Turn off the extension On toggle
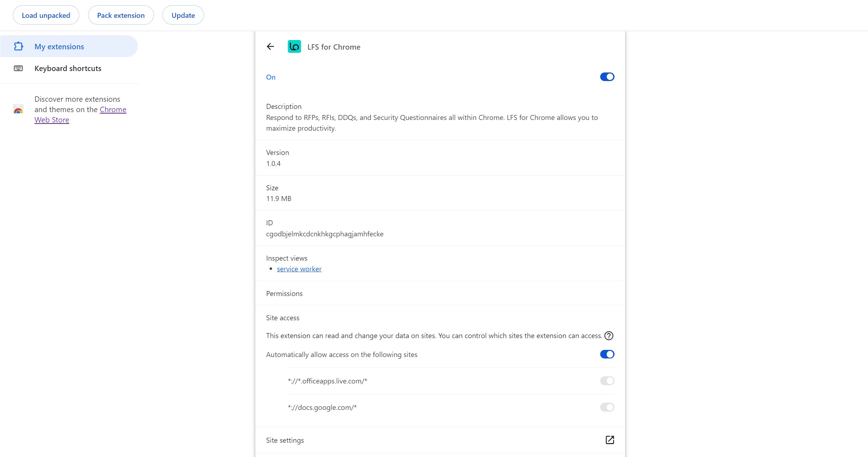The height and width of the screenshot is (457, 868). click(607, 77)
